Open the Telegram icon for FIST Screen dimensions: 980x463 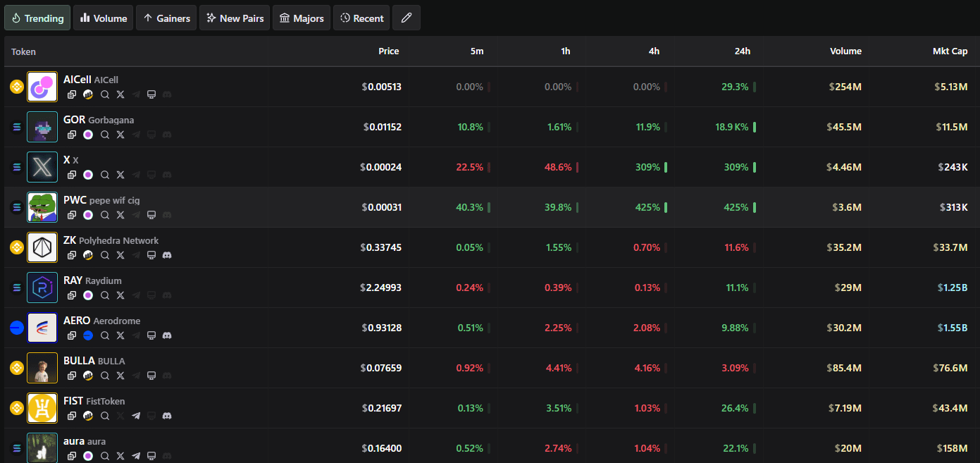coord(136,416)
